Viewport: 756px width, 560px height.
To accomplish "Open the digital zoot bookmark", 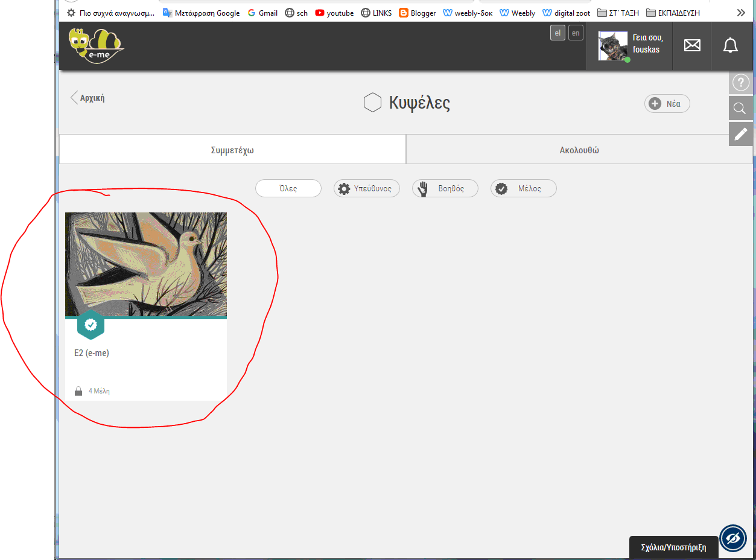I will click(x=567, y=13).
